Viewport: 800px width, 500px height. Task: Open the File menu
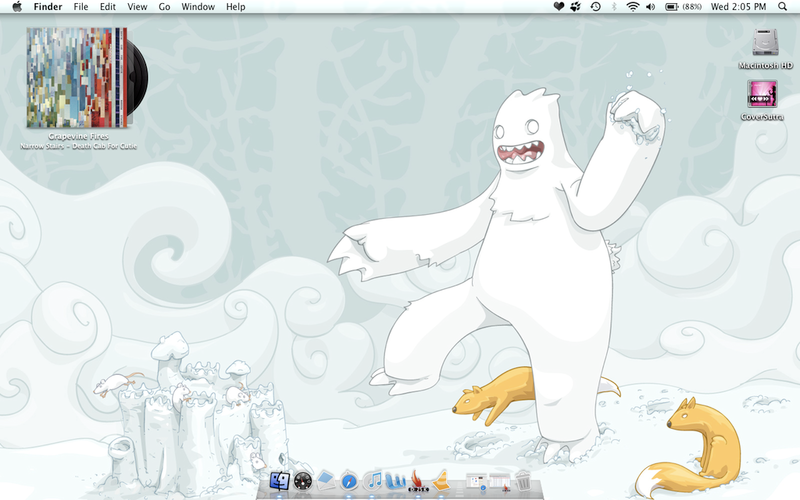tap(80, 7)
